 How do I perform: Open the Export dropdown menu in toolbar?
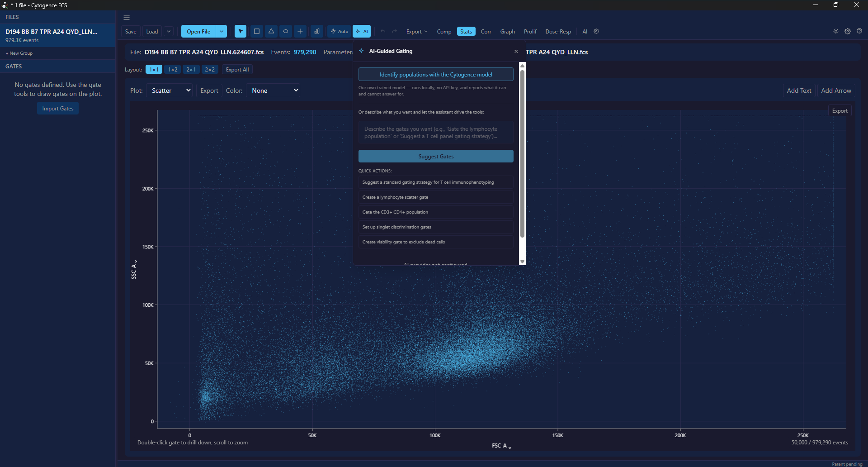click(417, 31)
